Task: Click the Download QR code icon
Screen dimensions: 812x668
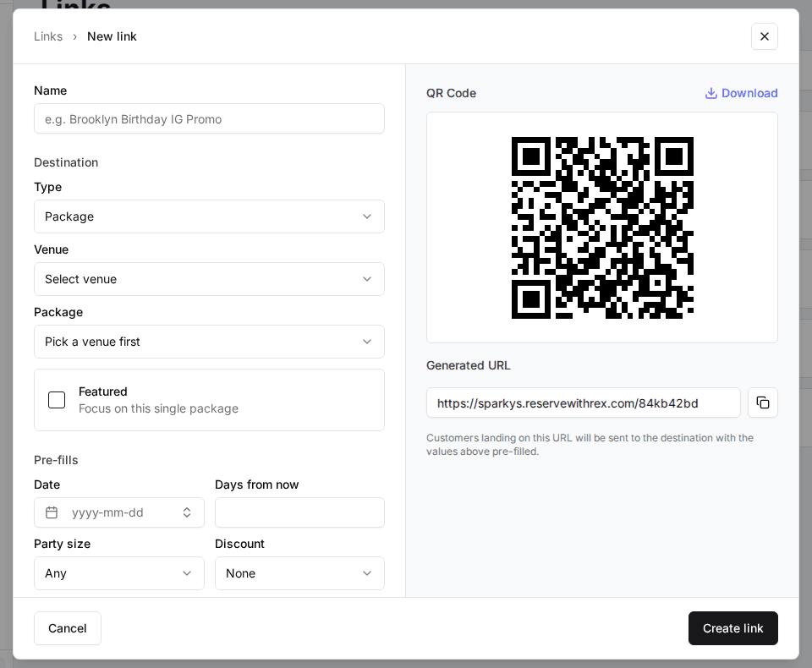Action: [x=711, y=93]
